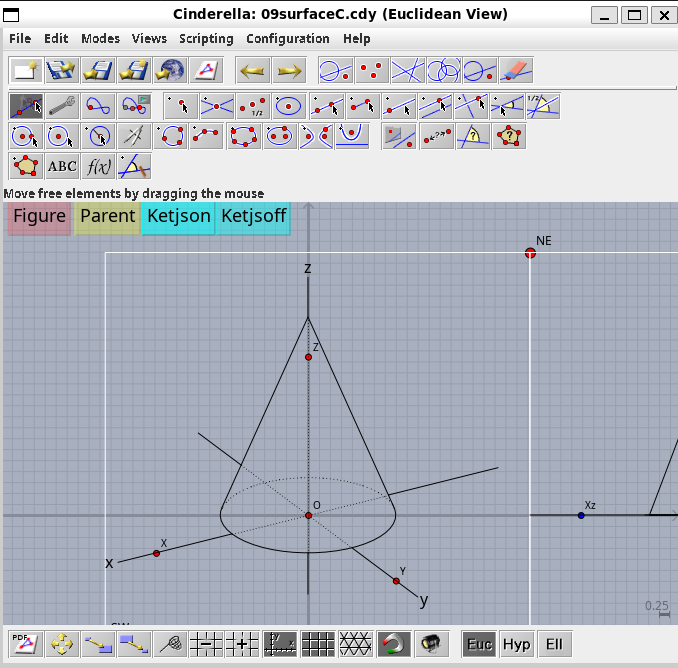Create a new construction file

click(26, 70)
